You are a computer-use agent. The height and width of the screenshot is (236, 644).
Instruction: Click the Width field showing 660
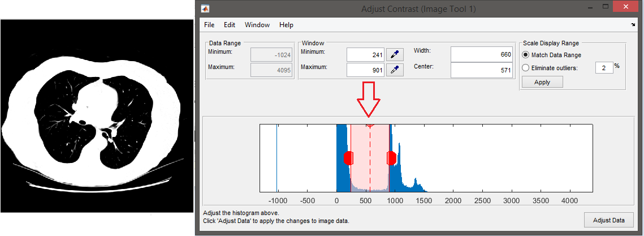click(482, 54)
